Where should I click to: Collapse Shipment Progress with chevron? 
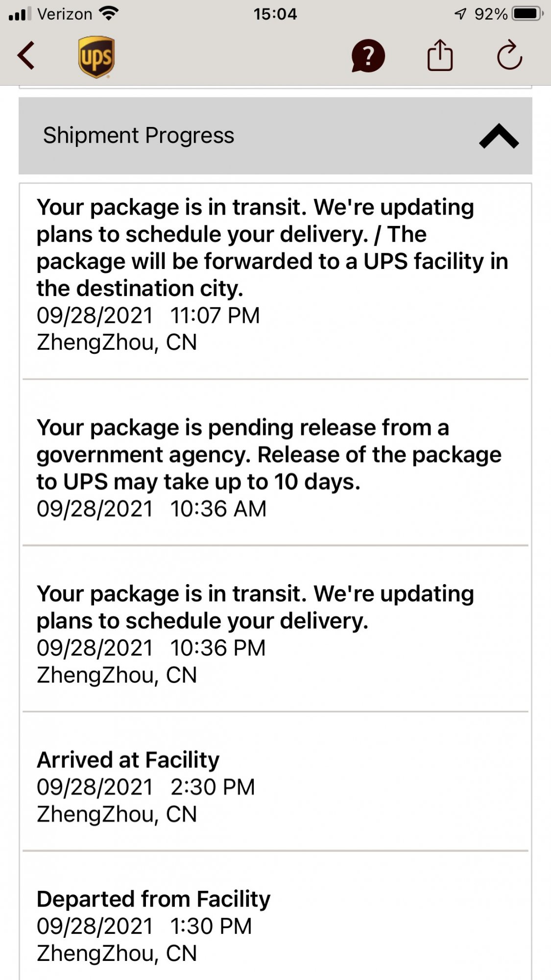[499, 136]
